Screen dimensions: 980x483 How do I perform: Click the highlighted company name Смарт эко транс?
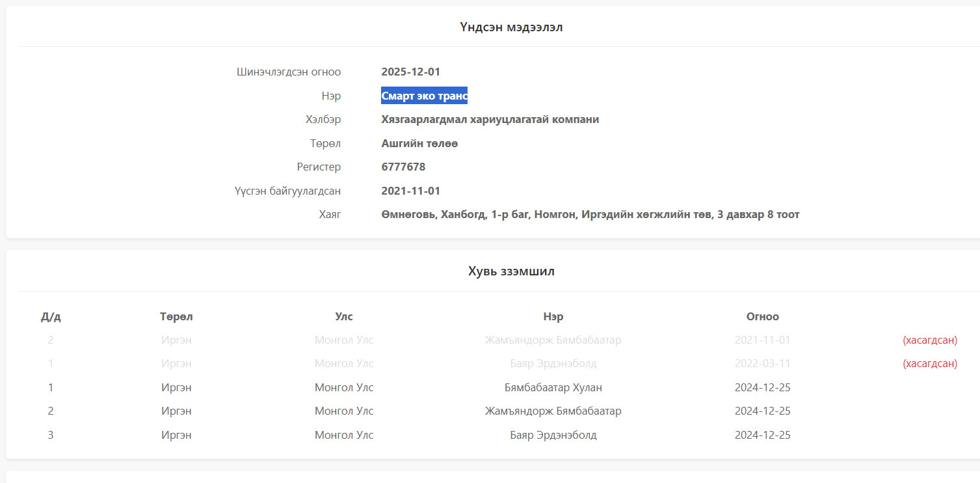(x=424, y=96)
